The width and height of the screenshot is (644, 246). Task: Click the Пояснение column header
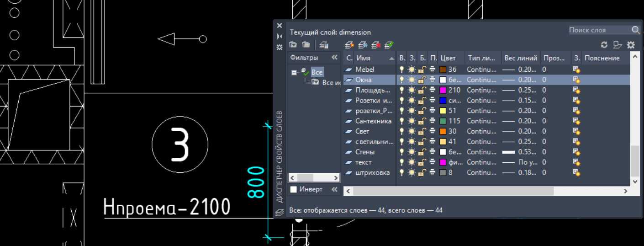(x=605, y=58)
